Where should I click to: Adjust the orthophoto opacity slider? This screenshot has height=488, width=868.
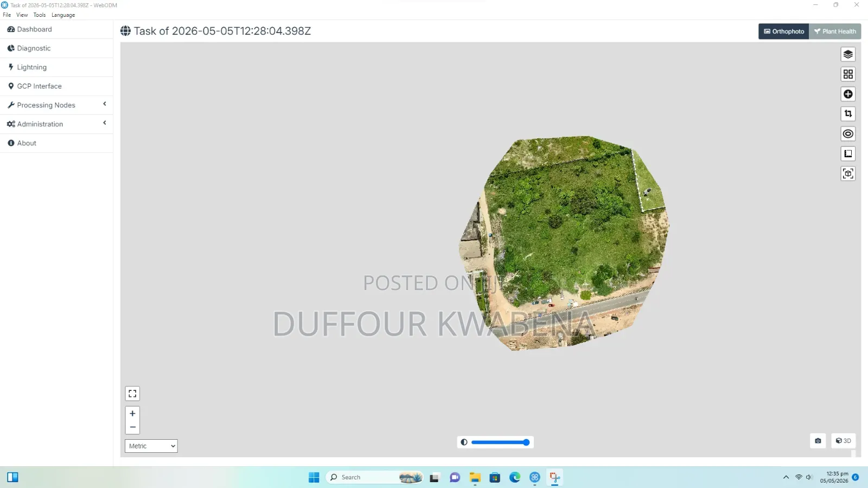tap(500, 442)
